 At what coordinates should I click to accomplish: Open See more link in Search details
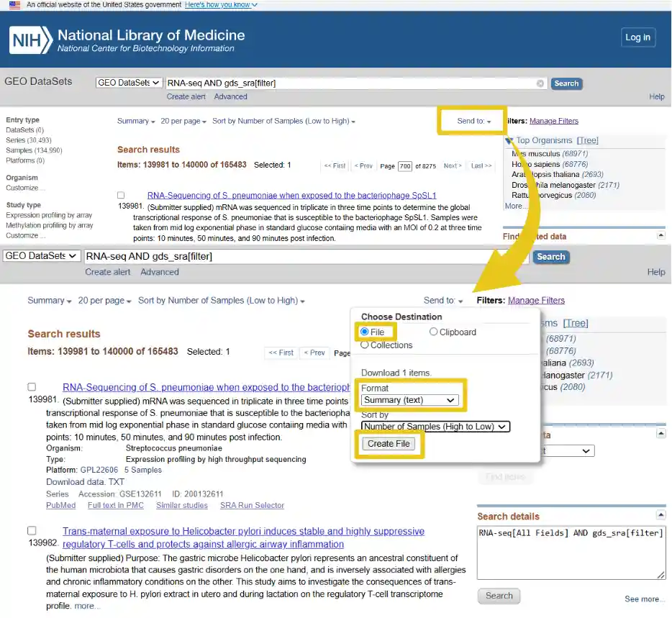(x=645, y=599)
